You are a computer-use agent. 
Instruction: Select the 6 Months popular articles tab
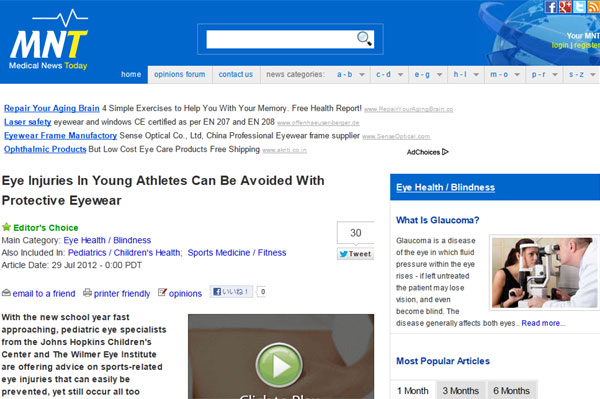(x=512, y=391)
